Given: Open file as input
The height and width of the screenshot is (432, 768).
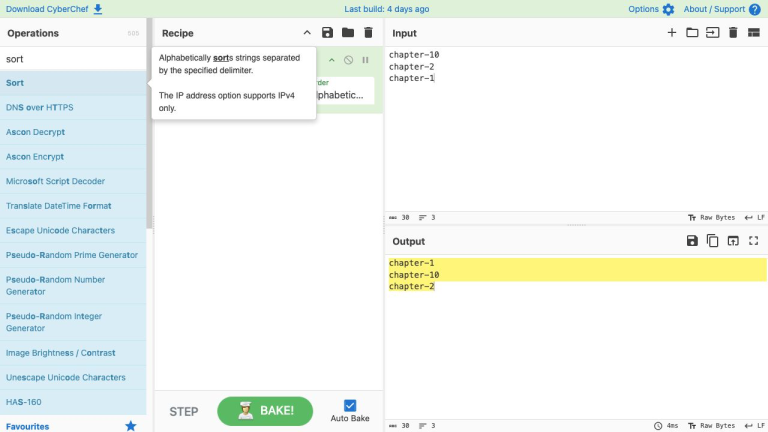Looking at the screenshot, I should (x=713, y=33).
